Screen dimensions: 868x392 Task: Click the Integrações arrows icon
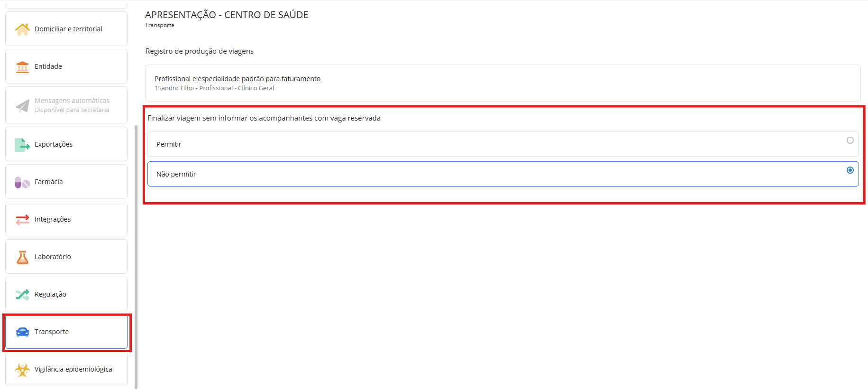pyautogui.click(x=22, y=220)
